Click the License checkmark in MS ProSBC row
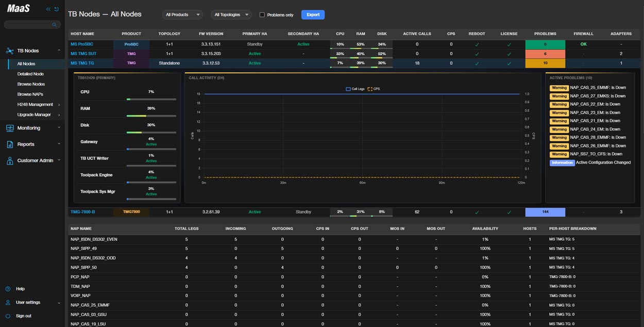The image size is (644, 327). click(x=509, y=44)
